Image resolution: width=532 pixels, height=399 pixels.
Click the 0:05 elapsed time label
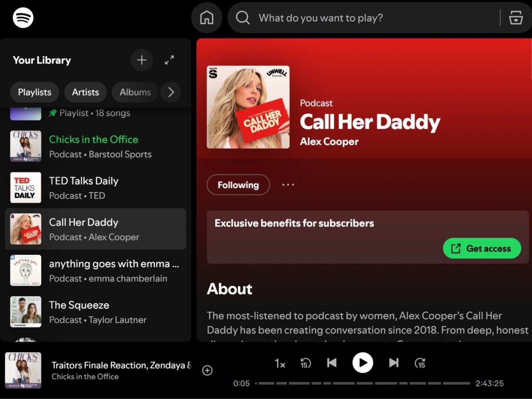tap(242, 383)
